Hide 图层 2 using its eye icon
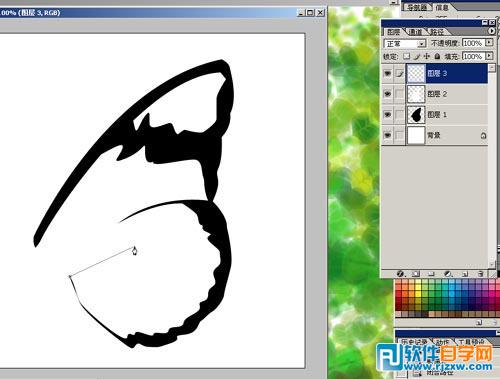The height and width of the screenshot is (379, 500). pyautogui.click(x=388, y=94)
